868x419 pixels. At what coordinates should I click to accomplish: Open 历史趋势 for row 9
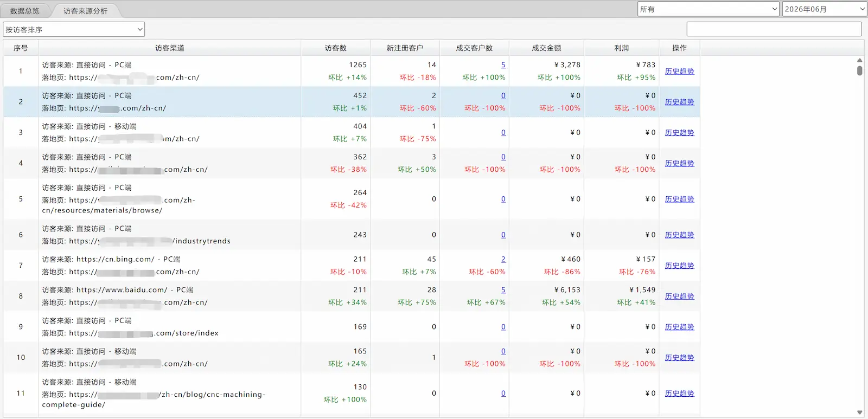[679, 327]
